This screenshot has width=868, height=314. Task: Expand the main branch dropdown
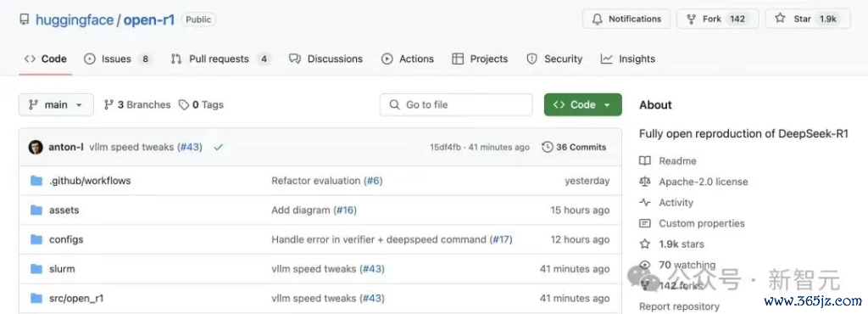point(56,104)
